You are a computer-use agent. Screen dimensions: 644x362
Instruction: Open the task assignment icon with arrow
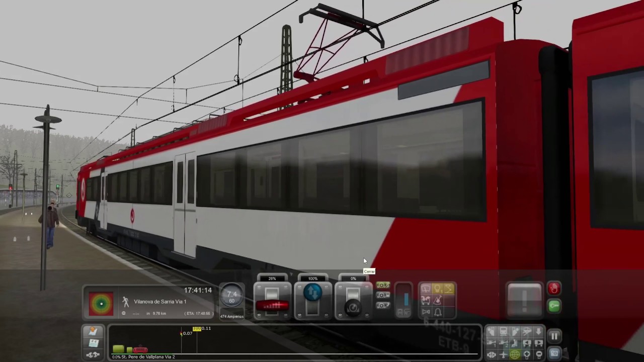(x=93, y=331)
